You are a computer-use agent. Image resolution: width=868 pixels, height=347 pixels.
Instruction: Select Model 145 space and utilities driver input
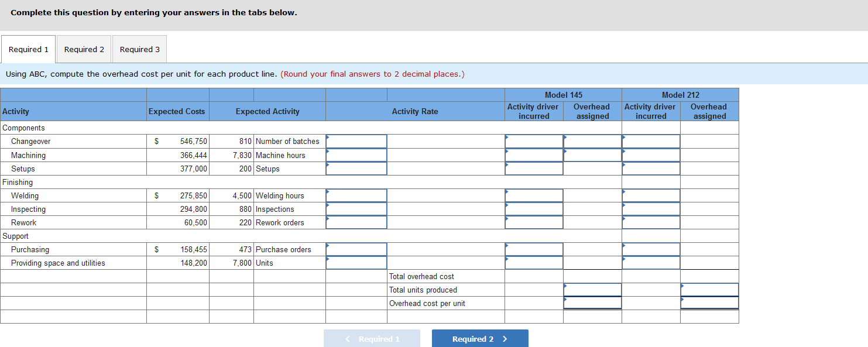[534, 263]
